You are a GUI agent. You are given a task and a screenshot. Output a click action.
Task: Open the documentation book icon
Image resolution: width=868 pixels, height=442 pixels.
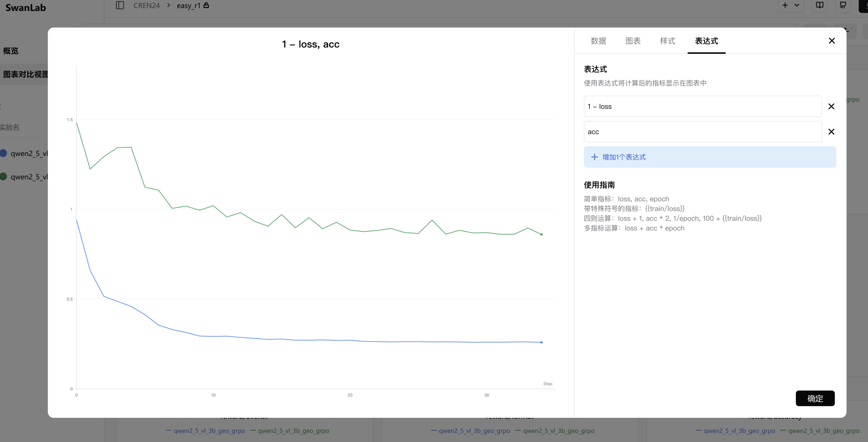tap(820, 5)
